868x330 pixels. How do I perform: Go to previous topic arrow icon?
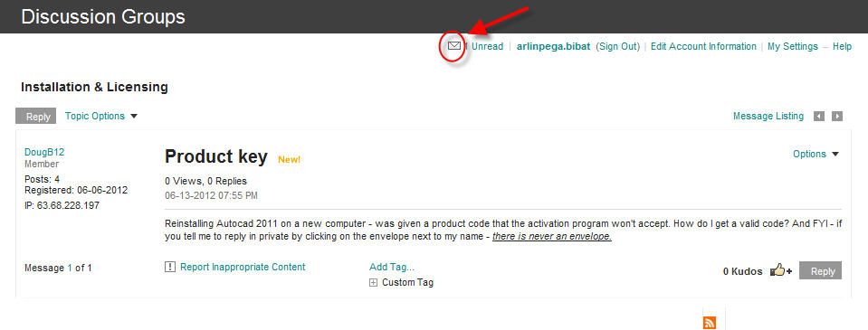(x=819, y=116)
